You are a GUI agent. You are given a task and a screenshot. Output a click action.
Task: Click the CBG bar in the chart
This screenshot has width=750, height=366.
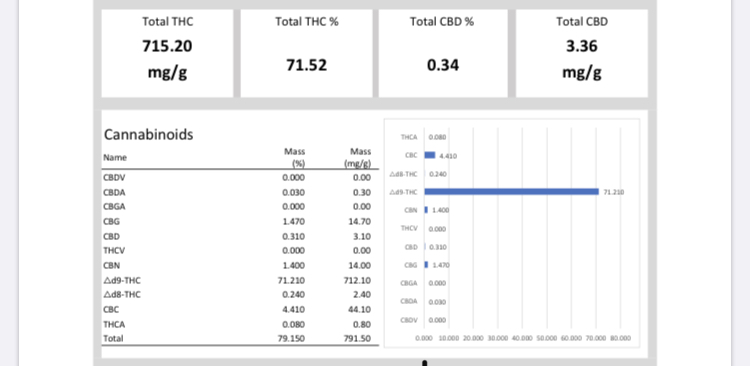coord(426,265)
